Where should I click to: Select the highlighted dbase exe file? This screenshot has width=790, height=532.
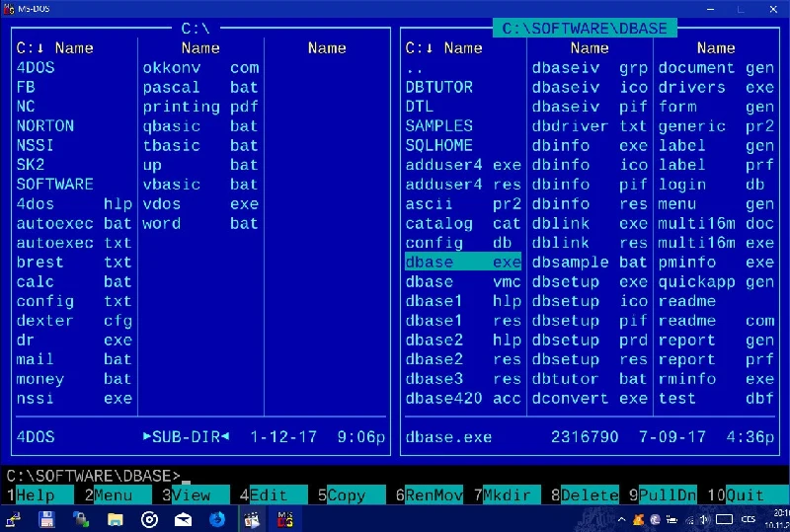(x=463, y=262)
